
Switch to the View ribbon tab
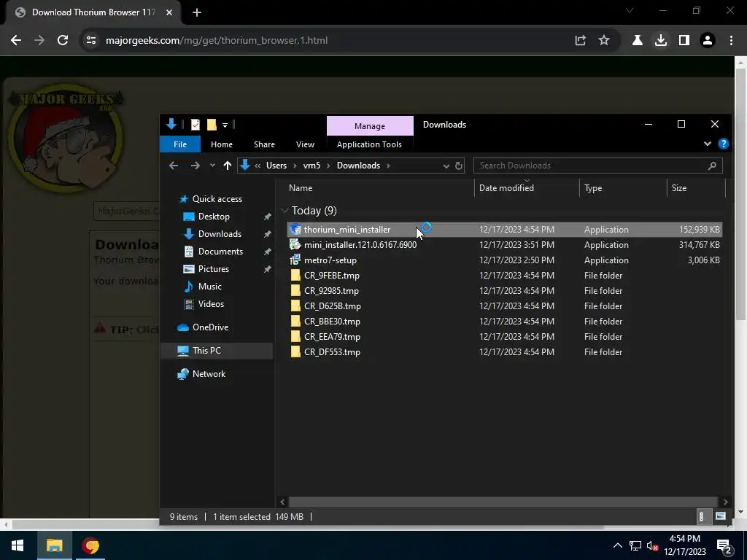click(x=306, y=144)
